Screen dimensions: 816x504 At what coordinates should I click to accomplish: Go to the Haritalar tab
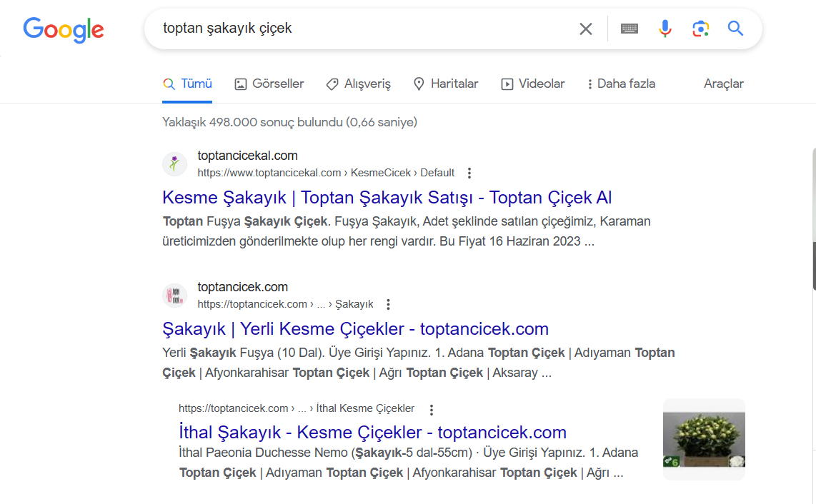coord(446,84)
